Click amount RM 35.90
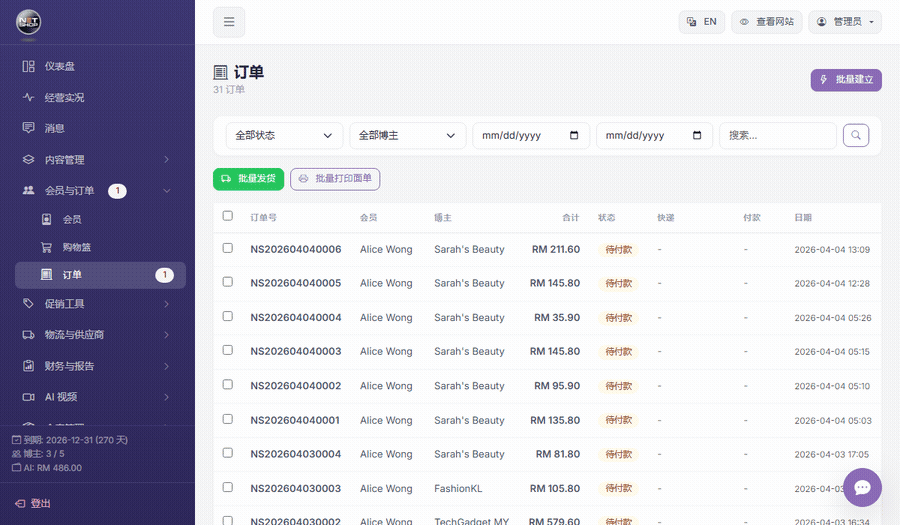Viewport: 900px width, 525px height. [x=557, y=317]
